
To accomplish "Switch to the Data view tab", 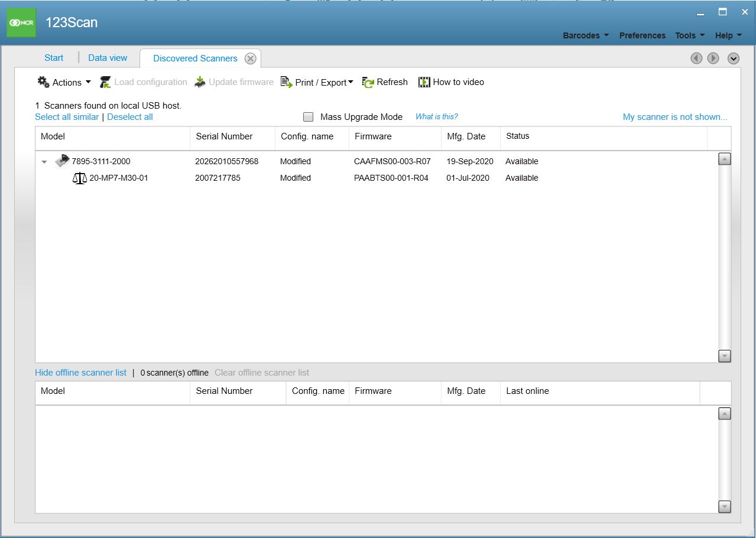I will click(x=108, y=57).
